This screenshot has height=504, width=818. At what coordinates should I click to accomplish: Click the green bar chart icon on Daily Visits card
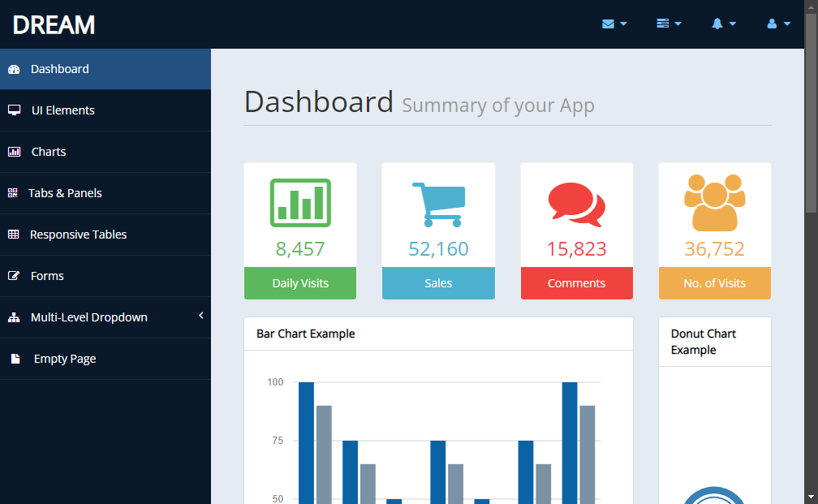300,203
